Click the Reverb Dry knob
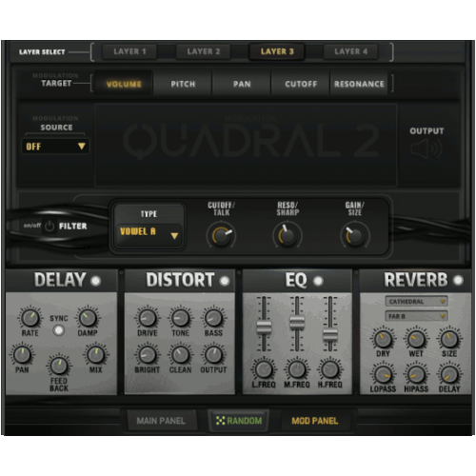The width and height of the screenshot is (476, 476). coord(383,339)
